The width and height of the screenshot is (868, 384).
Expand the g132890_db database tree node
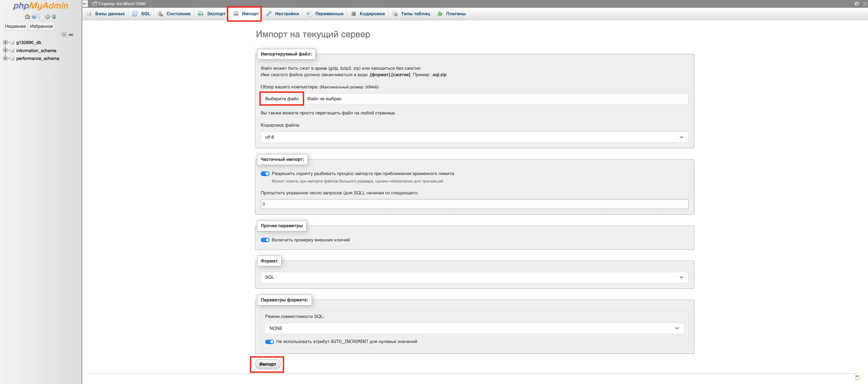[x=5, y=42]
